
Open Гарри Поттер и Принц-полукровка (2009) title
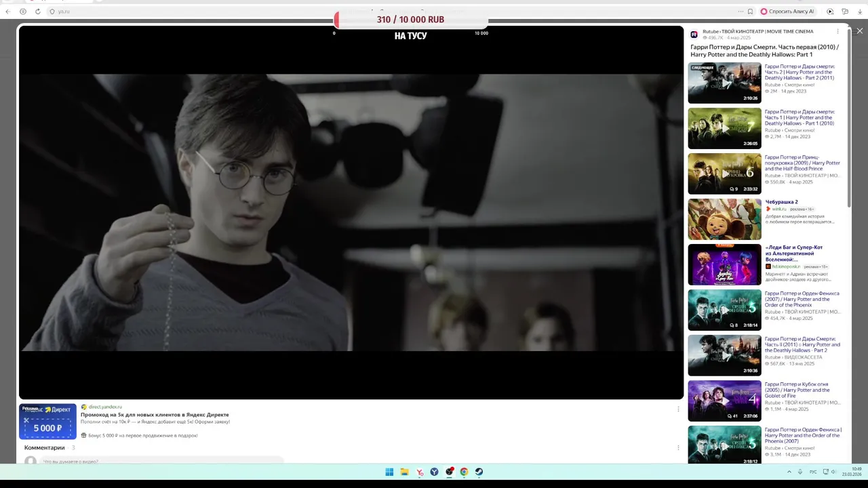802,163
